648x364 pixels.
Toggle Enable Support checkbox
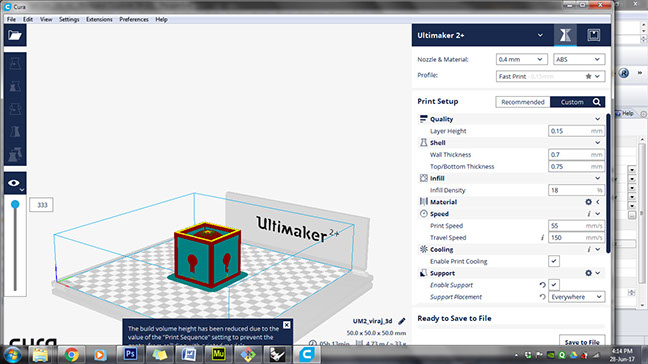tap(554, 285)
